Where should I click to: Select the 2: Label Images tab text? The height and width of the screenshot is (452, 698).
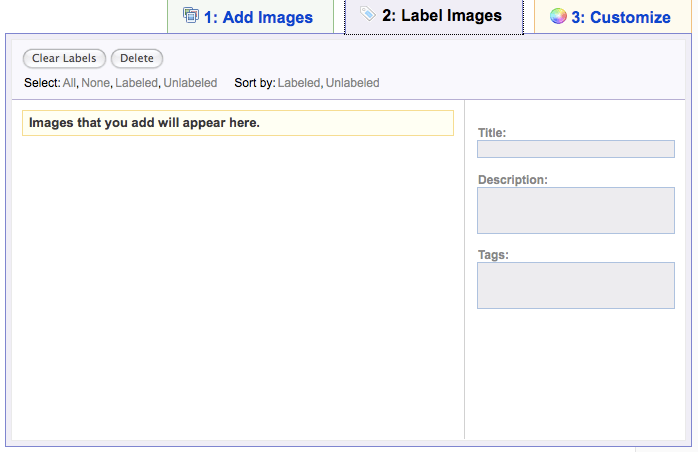441,16
